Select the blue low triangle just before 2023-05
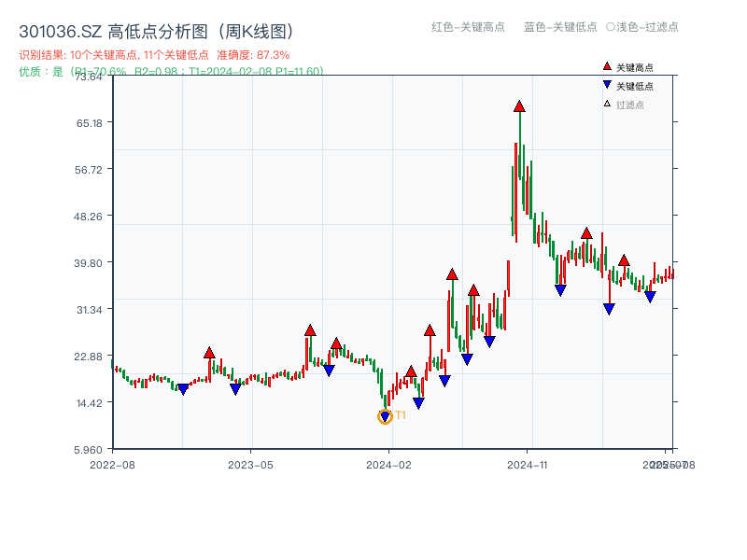The height and width of the screenshot is (560, 747). (235, 389)
